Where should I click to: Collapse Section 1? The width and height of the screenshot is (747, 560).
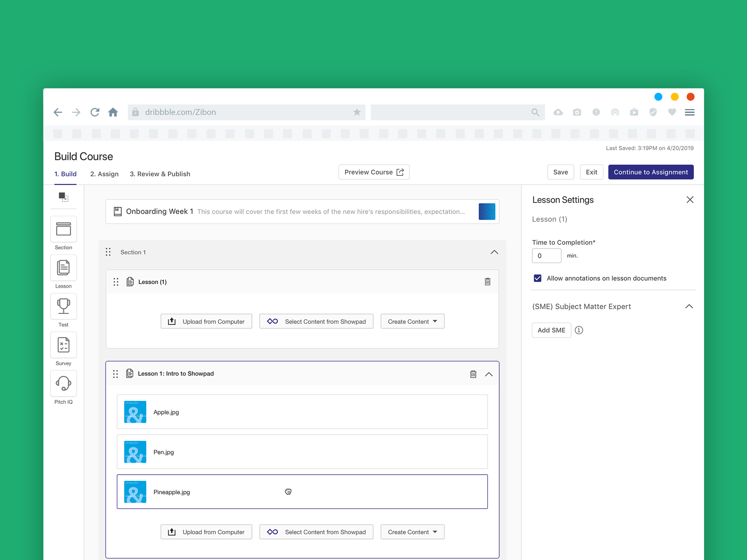(x=494, y=252)
